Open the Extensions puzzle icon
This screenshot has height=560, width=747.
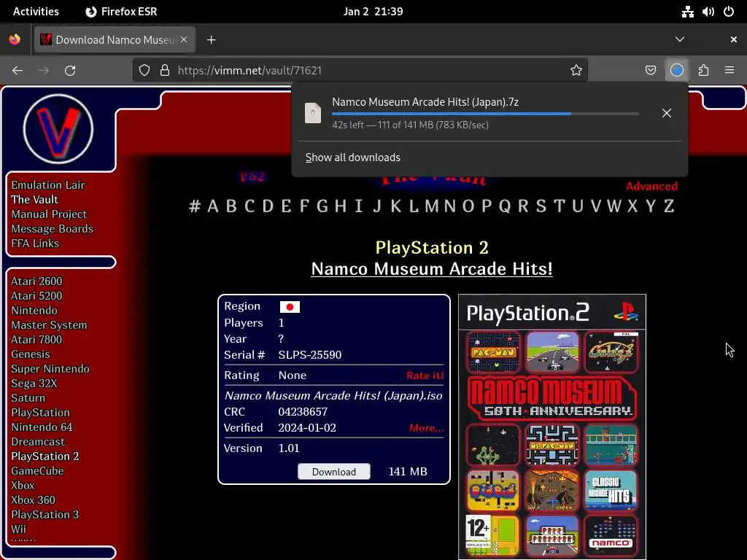point(703,71)
